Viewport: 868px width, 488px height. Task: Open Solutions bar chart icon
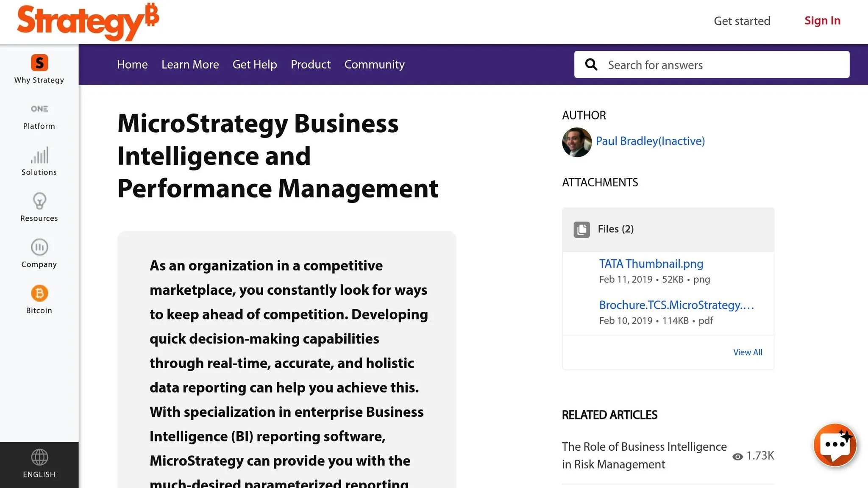pyautogui.click(x=39, y=155)
